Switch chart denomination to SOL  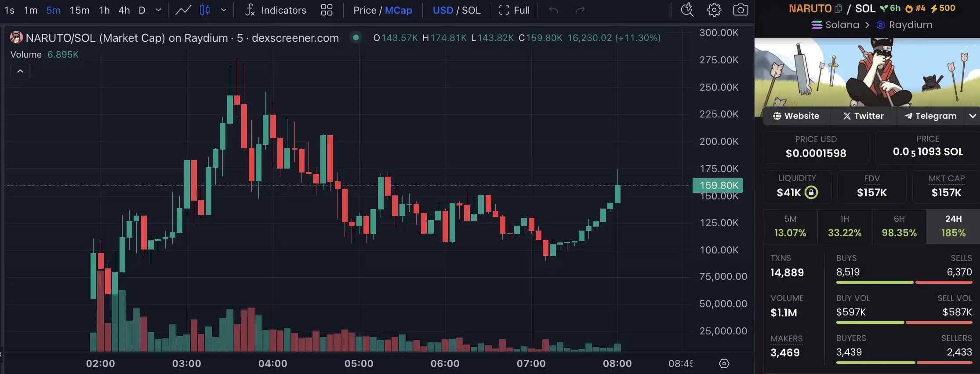coord(471,10)
